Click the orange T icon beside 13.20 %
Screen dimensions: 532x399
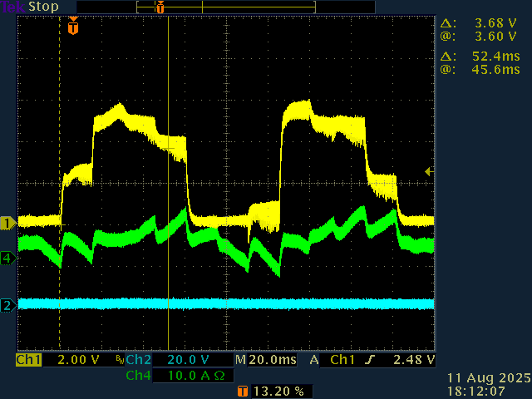click(243, 391)
